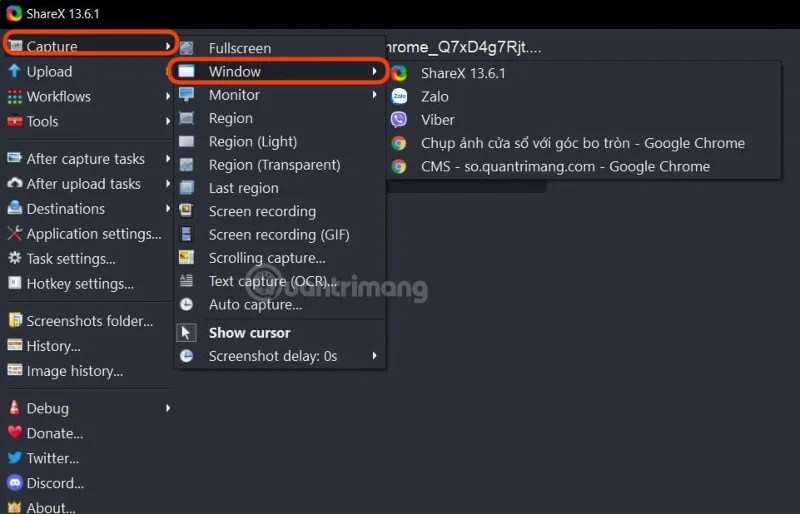This screenshot has width=800, height=514.
Task: Expand the Debug submenu arrow
Action: (x=168, y=408)
